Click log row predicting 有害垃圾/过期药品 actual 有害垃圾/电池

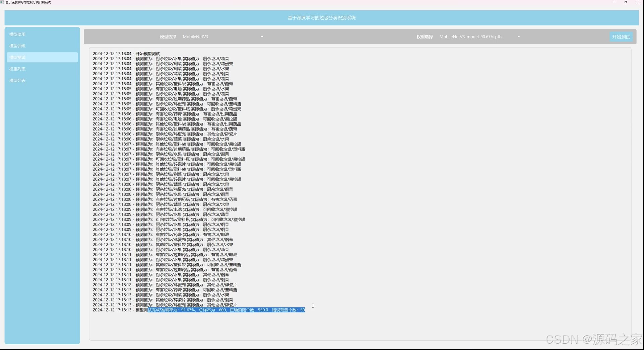point(165,255)
